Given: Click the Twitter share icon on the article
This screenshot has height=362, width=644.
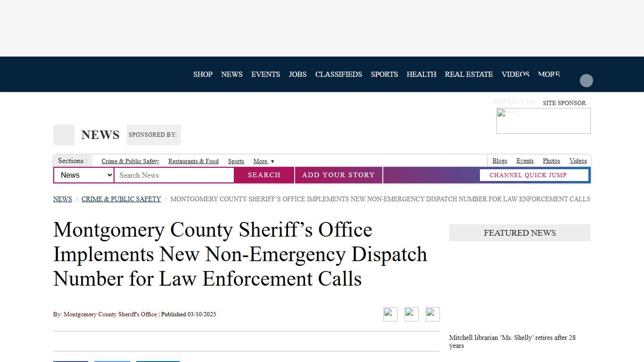Looking at the screenshot, I should click(411, 314).
